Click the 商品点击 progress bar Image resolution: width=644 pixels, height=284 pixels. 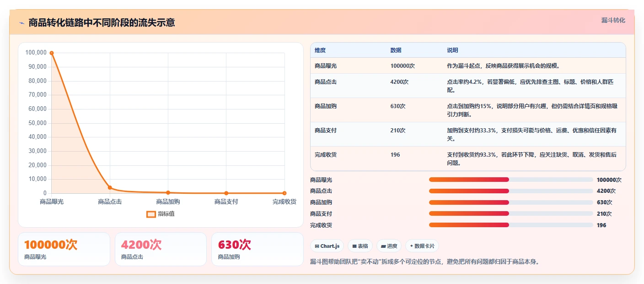click(x=511, y=191)
